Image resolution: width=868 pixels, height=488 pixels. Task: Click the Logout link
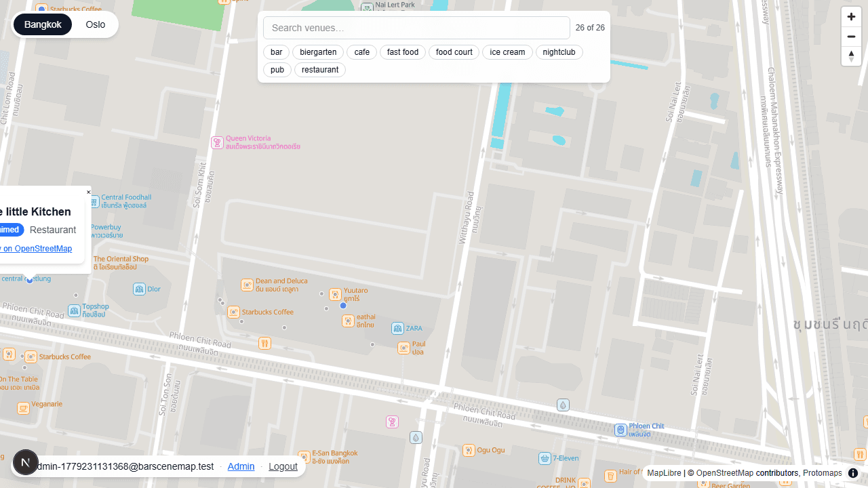pyautogui.click(x=283, y=466)
